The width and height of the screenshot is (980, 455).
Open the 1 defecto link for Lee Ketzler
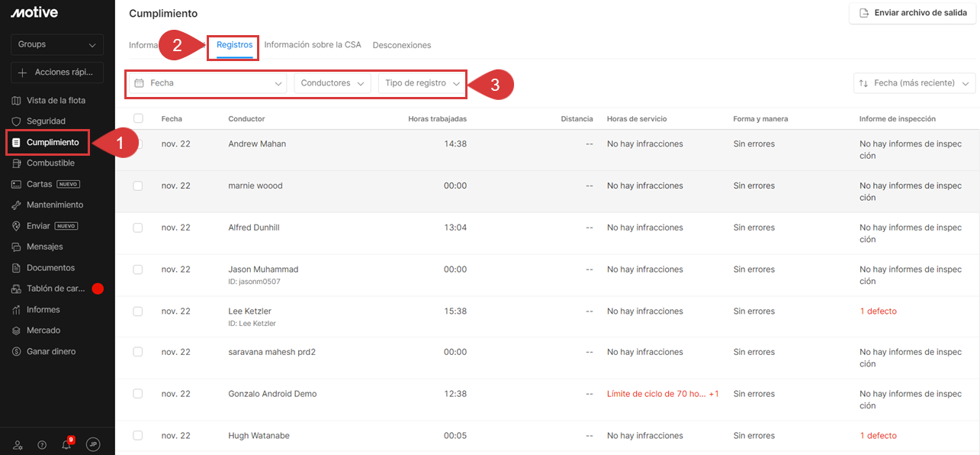click(878, 311)
